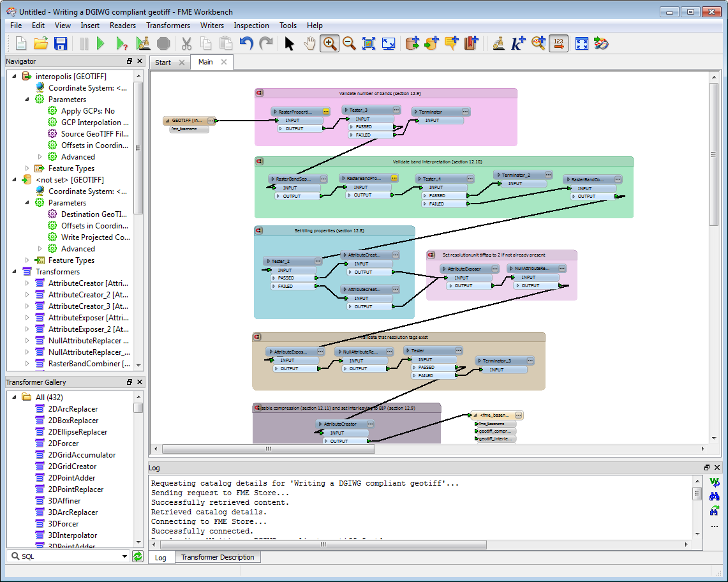Collapse the 'Set tiling properties' bookmark

(x=259, y=230)
